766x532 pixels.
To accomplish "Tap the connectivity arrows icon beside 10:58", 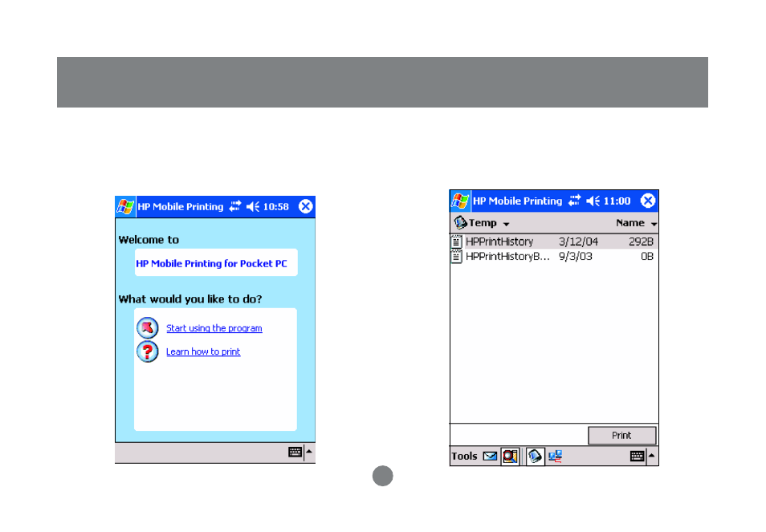I will click(x=235, y=206).
